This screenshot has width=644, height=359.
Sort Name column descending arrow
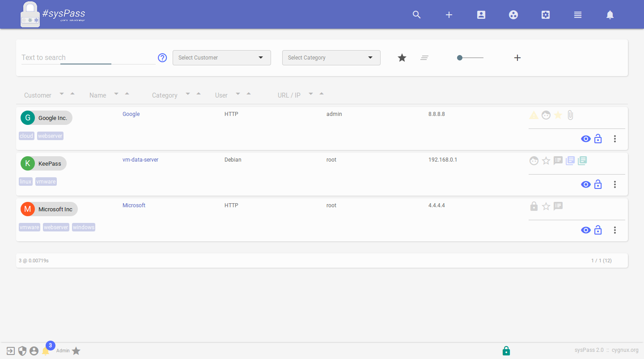(x=116, y=94)
